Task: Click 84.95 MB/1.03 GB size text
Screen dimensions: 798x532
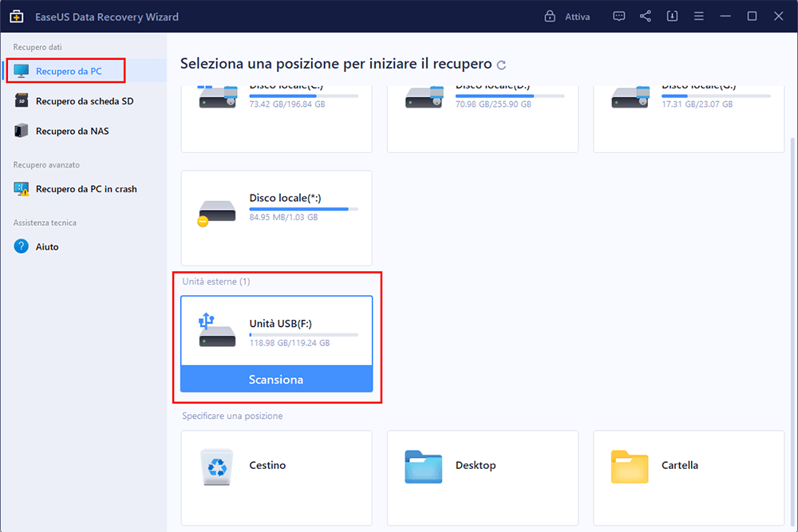Action: pos(283,217)
